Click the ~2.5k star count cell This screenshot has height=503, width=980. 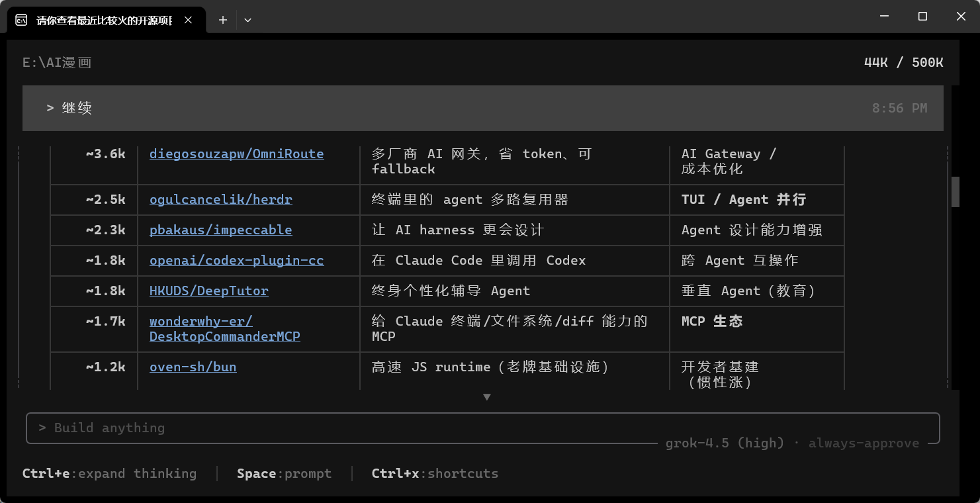[x=106, y=200]
